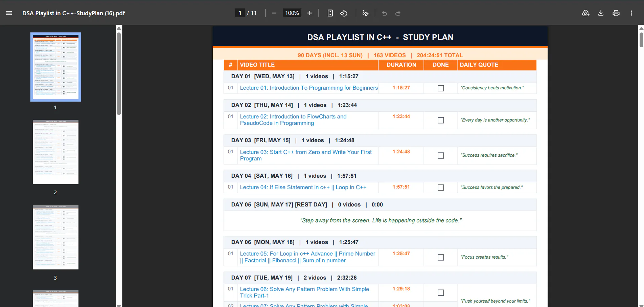
Task: Save the PDF to Google Drive
Action: point(585,13)
